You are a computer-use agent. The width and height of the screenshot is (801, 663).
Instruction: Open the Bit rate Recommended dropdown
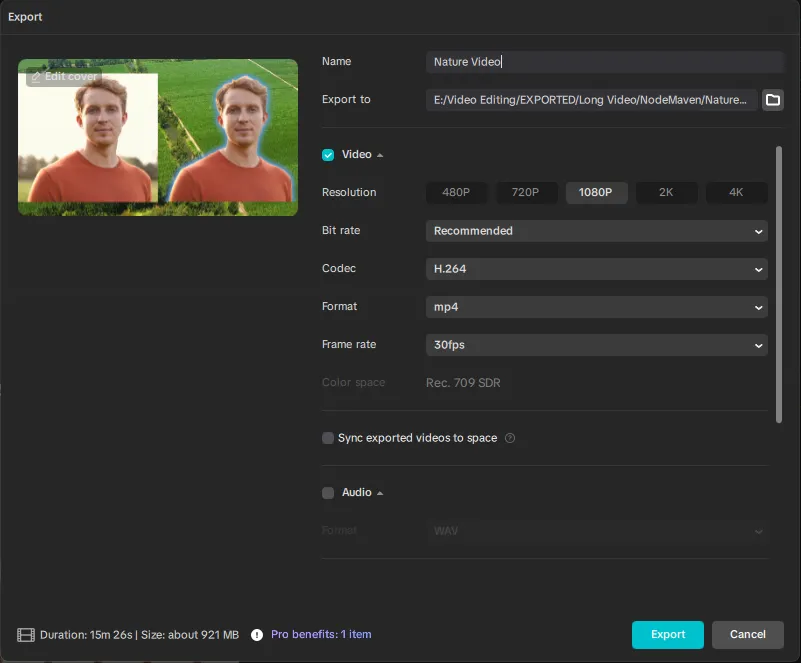[x=596, y=231]
